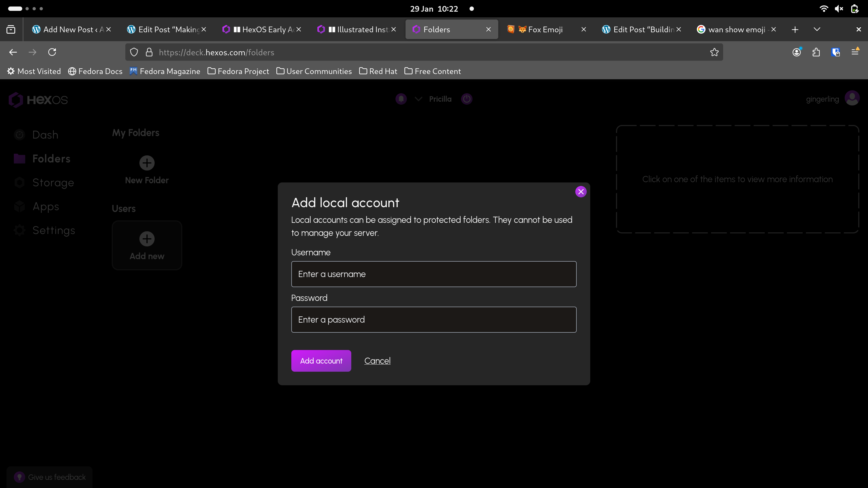Open the notifications bell icon
This screenshot has width=868, height=488.
(x=401, y=99)
